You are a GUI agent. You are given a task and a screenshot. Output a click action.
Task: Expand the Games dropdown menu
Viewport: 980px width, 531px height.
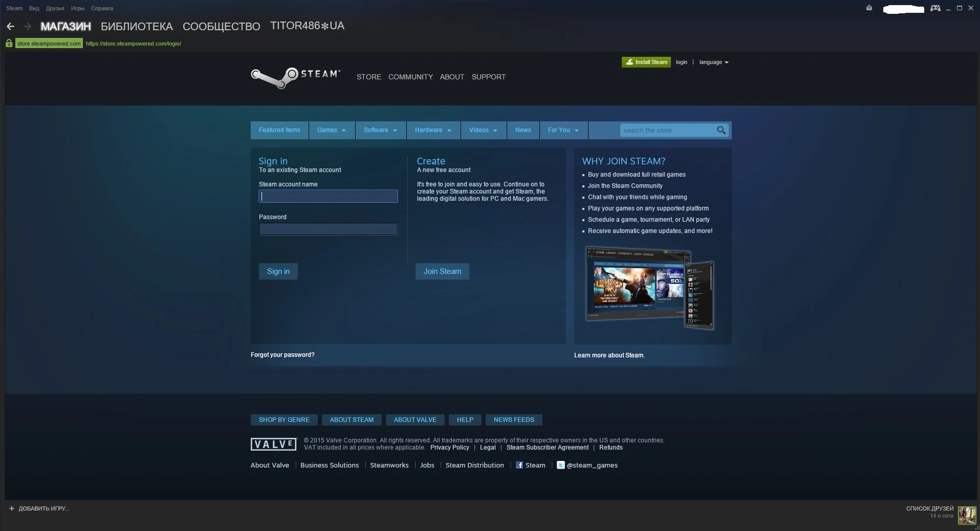332,130
